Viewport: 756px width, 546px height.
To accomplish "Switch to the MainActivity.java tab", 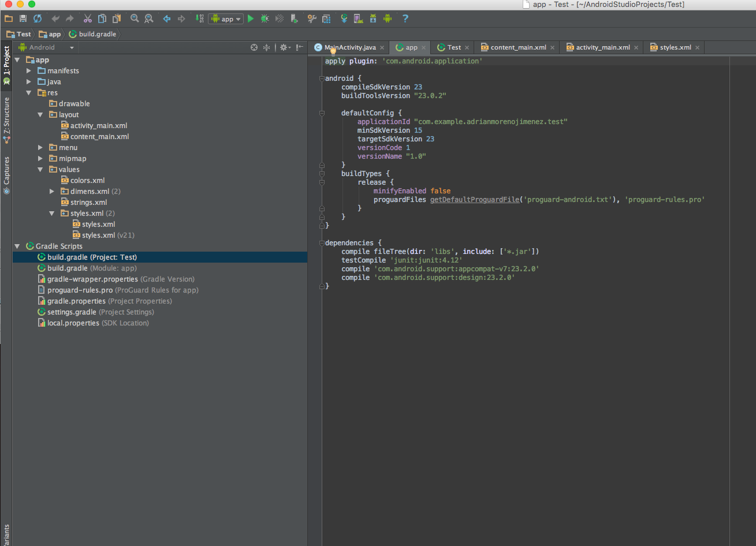I will [x=350, y=47].
